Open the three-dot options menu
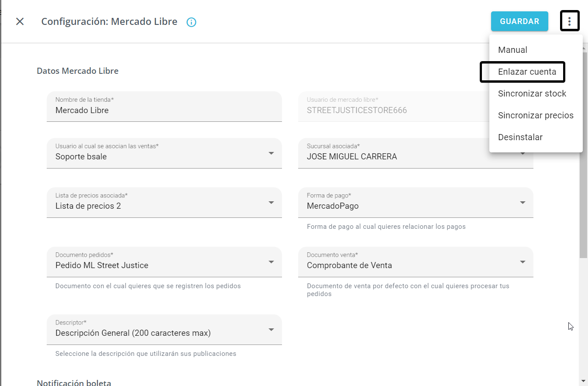Image resolution: width=588 pixels, height=386 pixels. point(569,21)
